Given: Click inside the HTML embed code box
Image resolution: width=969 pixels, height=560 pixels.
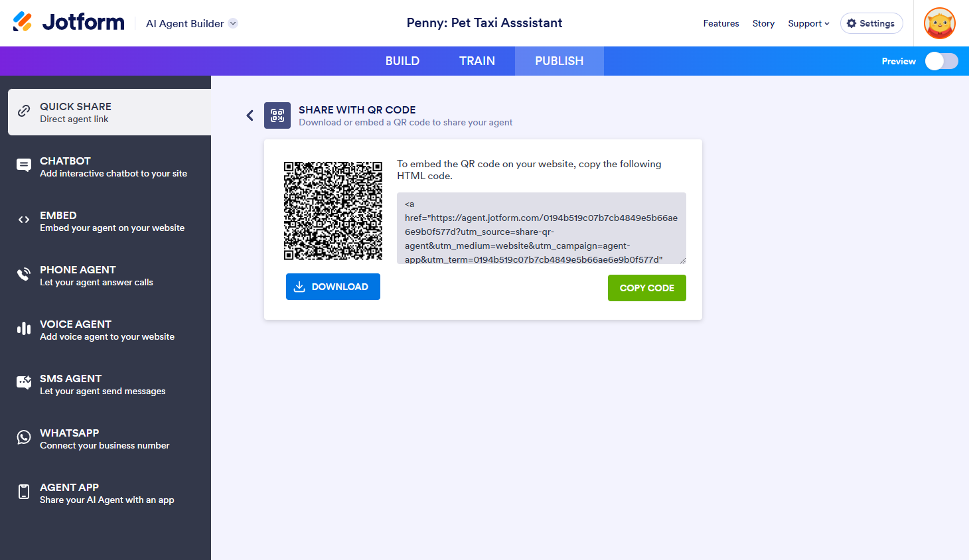Looking at the screenshot, I should (x=541, y=228).
